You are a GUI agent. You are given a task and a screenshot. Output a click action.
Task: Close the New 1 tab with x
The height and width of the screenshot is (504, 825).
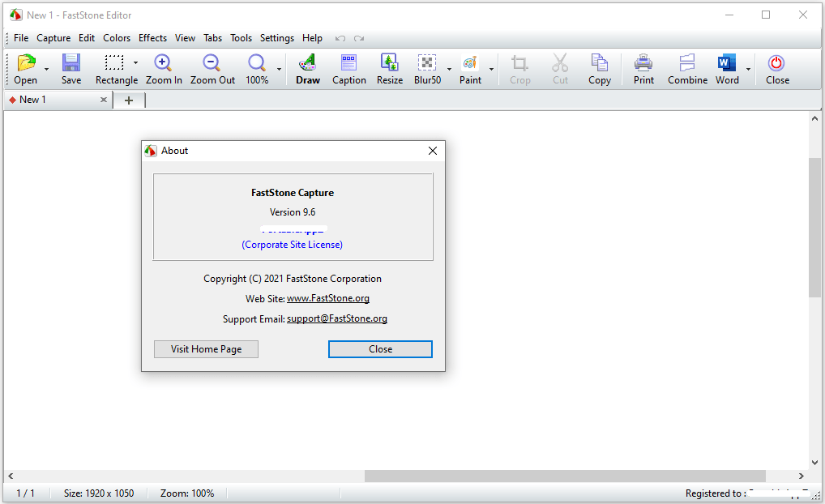[104, 100]
